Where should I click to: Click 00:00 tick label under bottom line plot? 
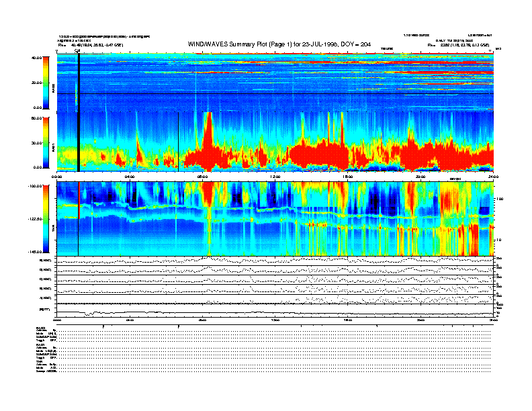(x=56, y=320)
